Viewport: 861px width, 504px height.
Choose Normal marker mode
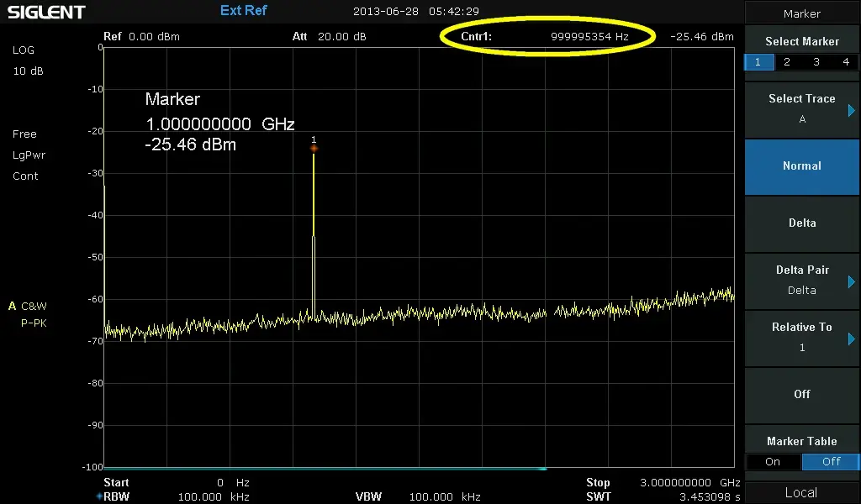point(801,166)
